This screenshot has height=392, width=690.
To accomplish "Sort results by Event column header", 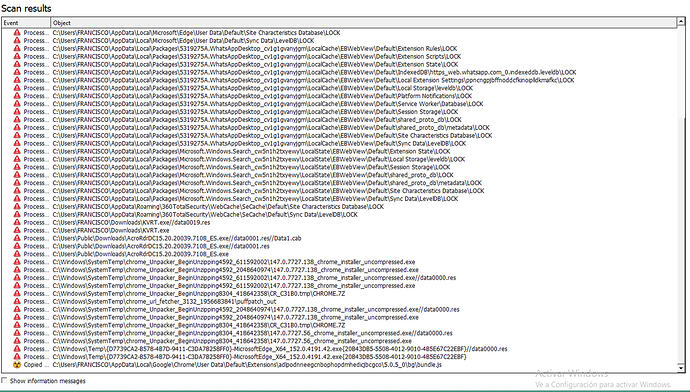I will [x=26, y=23].
